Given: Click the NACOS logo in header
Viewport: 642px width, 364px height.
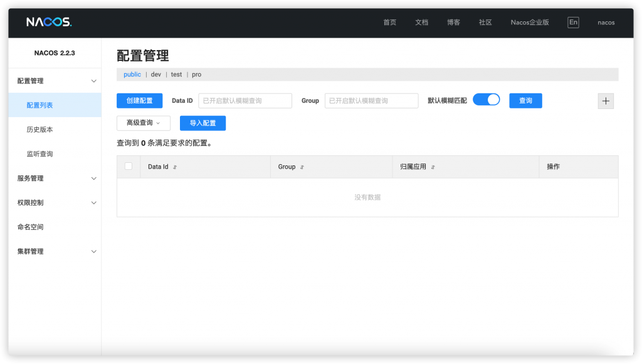Looking at the screenshot, I should tap(49, 23).
